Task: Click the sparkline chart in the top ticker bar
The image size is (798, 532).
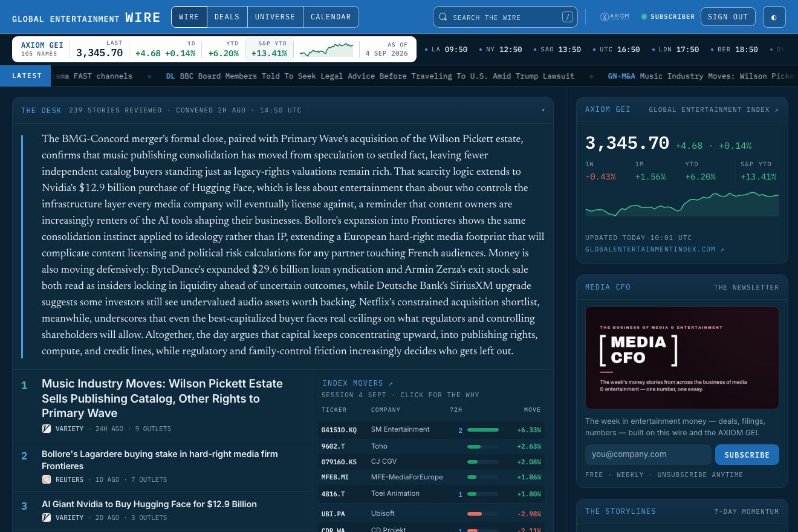Action: tap(326, 50)
